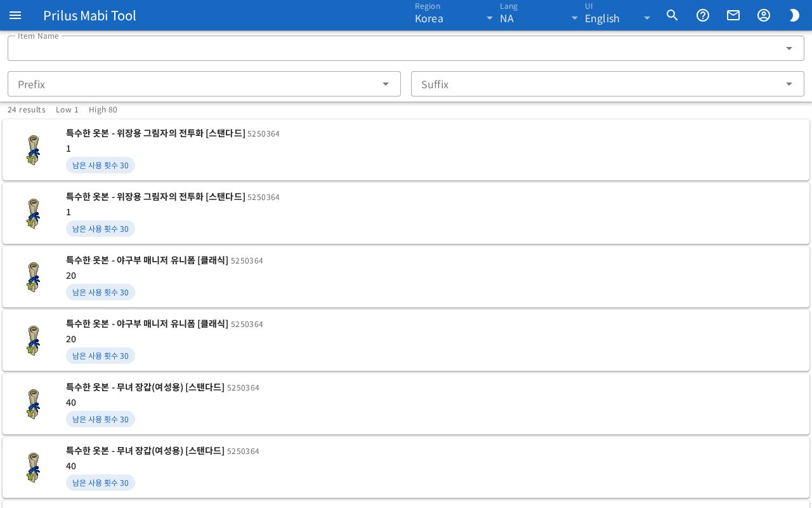The image size is (812, 508).
Task: Select the second 위장용 그림자의 전투화 [스탠다드] title
Action: pos(155,197)
